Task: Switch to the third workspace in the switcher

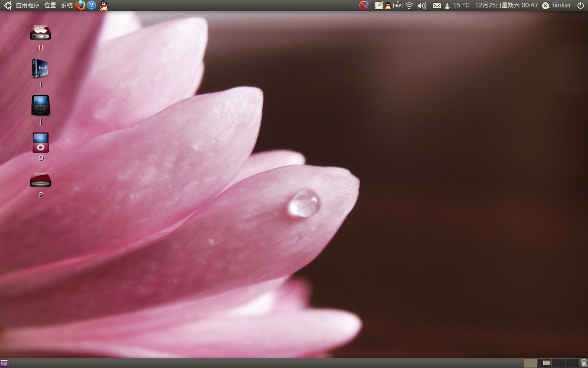Action: [x=558, y=363]
